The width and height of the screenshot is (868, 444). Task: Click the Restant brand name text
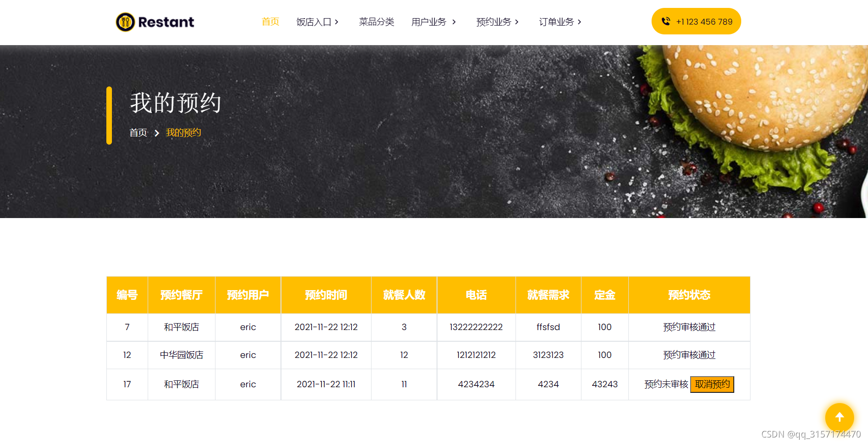point(166,22)
